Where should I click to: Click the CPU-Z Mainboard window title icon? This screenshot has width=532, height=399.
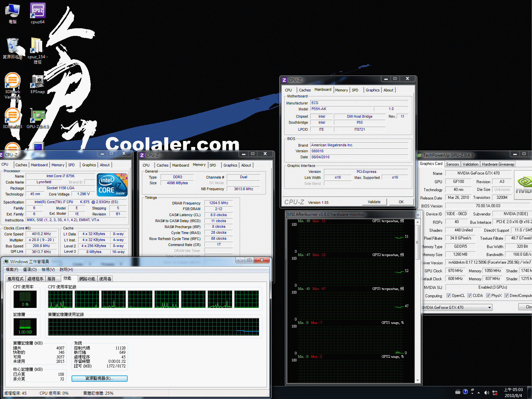coord(284,80)
